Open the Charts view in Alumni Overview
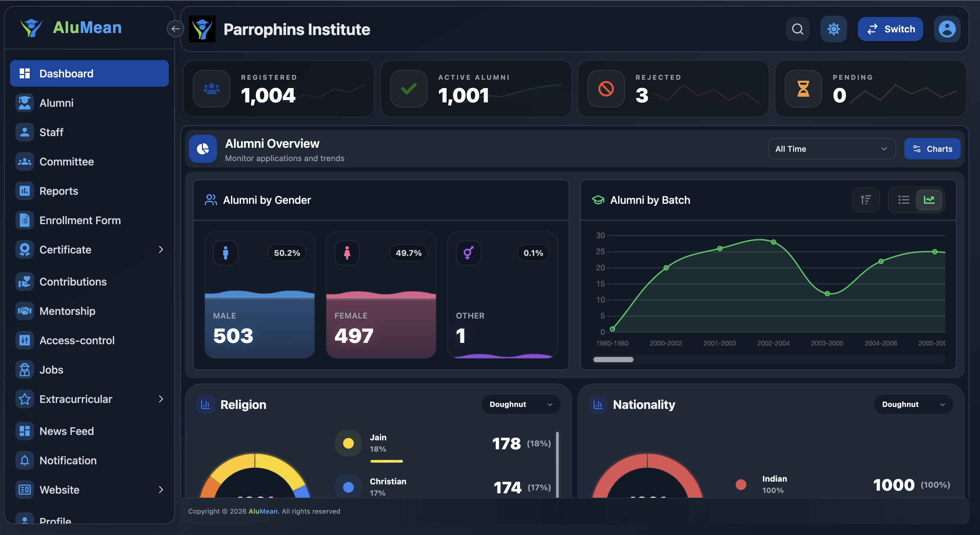Screen dimensions: 980x535 pyautogui.click(x=932, y=149)
